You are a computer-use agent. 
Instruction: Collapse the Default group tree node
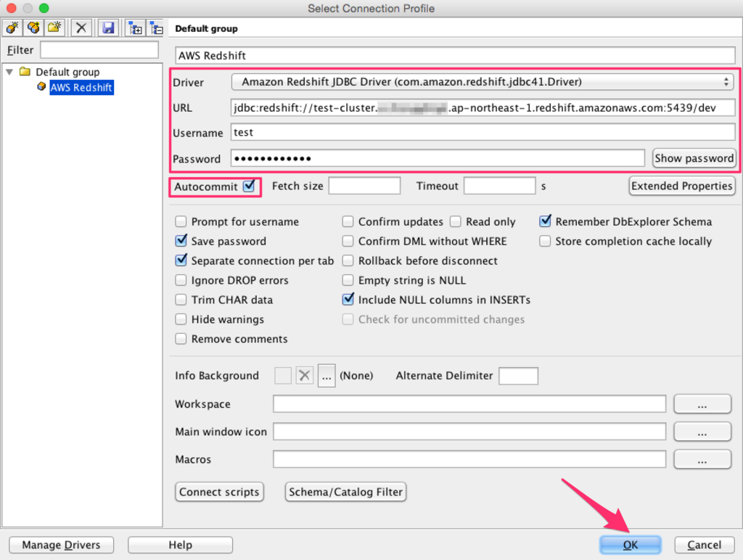(x=9, y=72)
